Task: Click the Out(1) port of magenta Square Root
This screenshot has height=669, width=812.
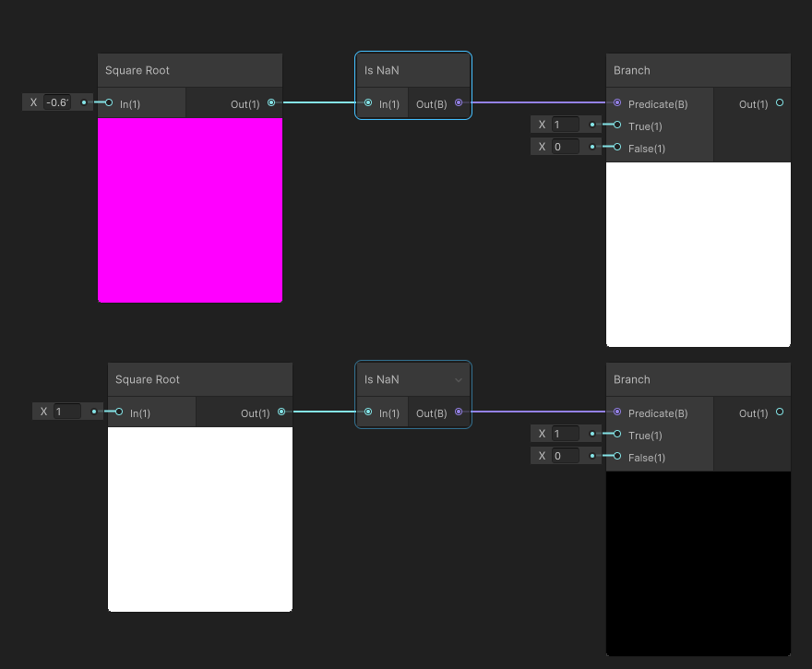Action: tap(271, 102)
